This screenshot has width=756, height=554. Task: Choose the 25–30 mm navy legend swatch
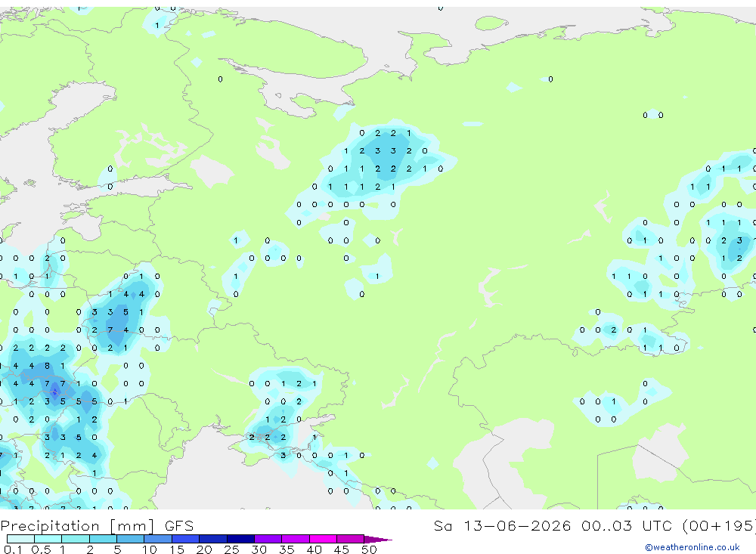(240, 539)
